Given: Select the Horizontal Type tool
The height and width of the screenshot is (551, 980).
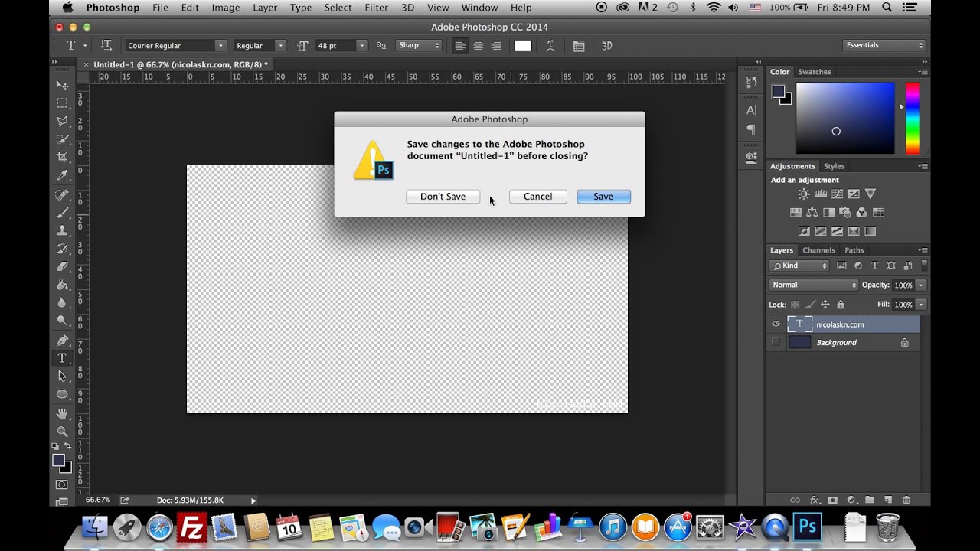Looking at the screenshot, I should click(x=62, y=358).
